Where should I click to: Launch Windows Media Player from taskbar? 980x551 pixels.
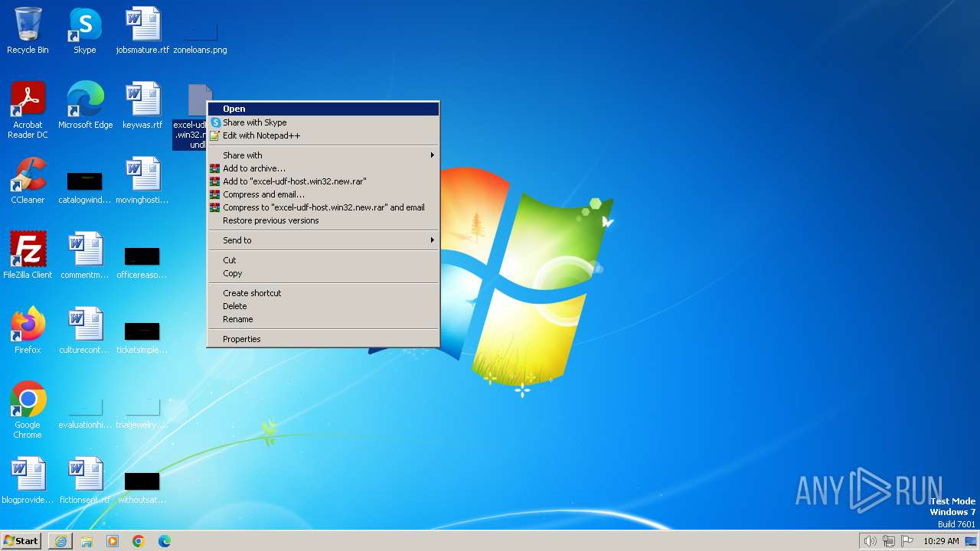coord(113,541)
